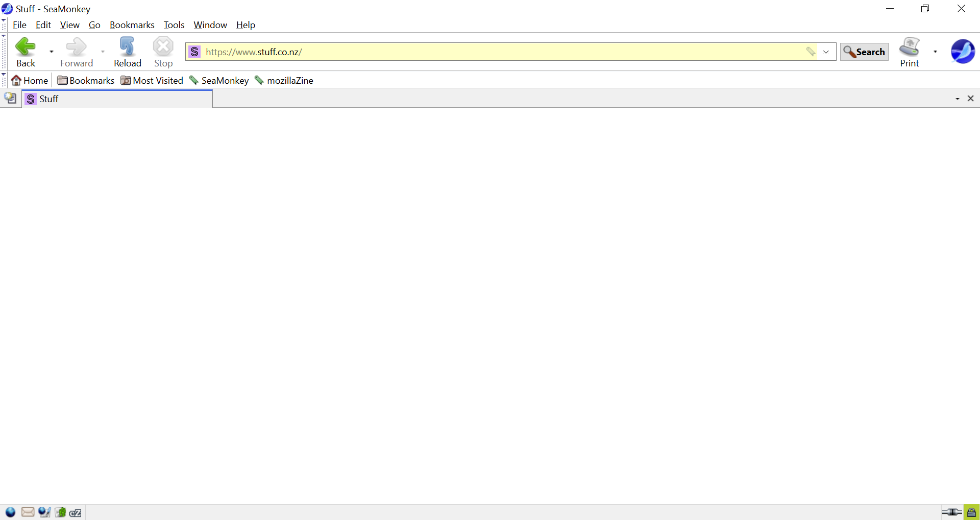
Task: Reload the current page
Action: click(127, 52)
